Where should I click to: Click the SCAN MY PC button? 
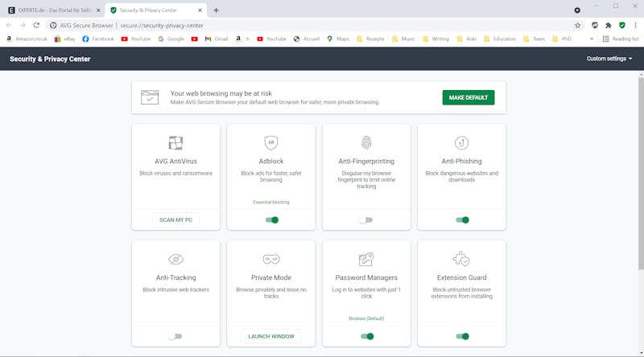[175, 220]
